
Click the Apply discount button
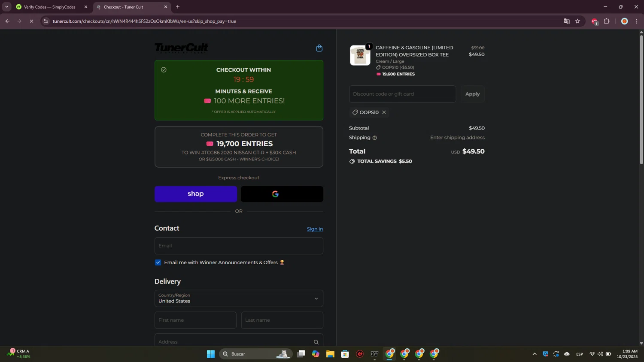pos(473,94)
